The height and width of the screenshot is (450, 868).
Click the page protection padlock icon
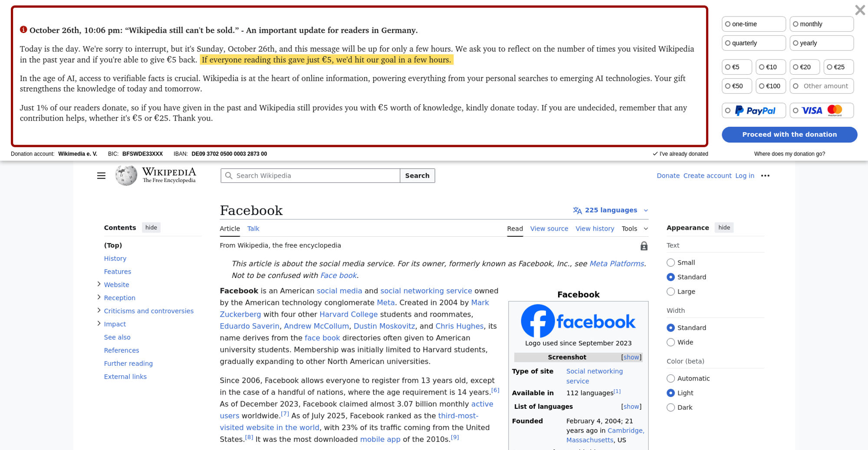644,246
